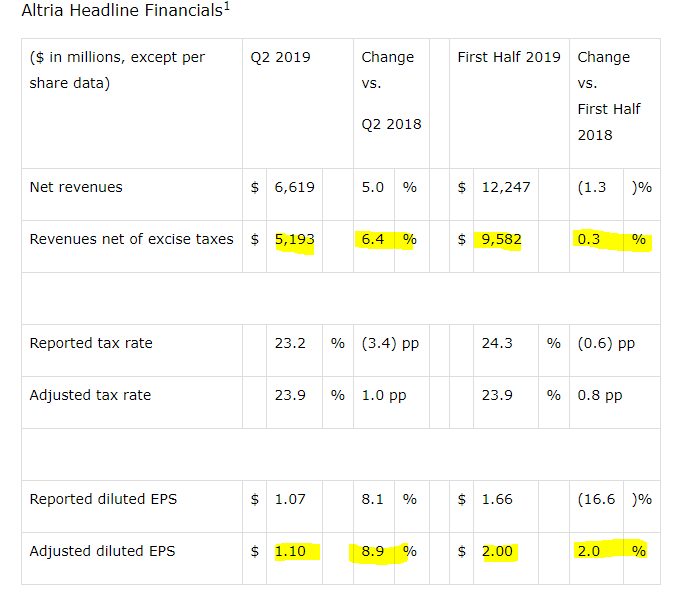This screenshot has width=690, height=591.
Task: Click the highlighted 9,582 first half value
Action: 501,239
